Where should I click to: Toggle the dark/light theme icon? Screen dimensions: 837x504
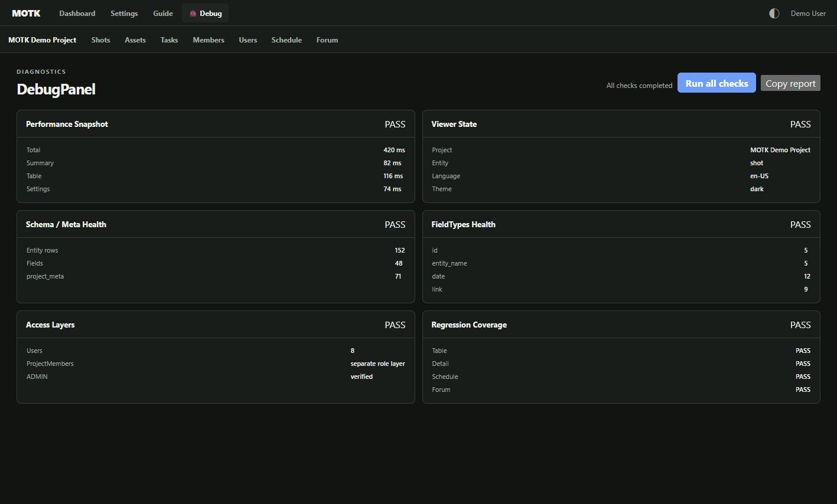point(774,13)
